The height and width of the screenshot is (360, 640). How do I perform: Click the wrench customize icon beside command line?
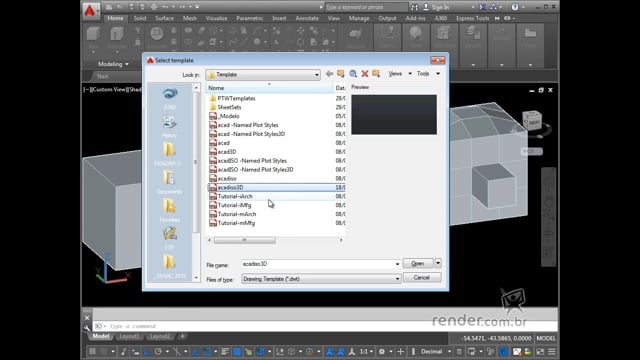pyautogui.click(x=87, y=327)
